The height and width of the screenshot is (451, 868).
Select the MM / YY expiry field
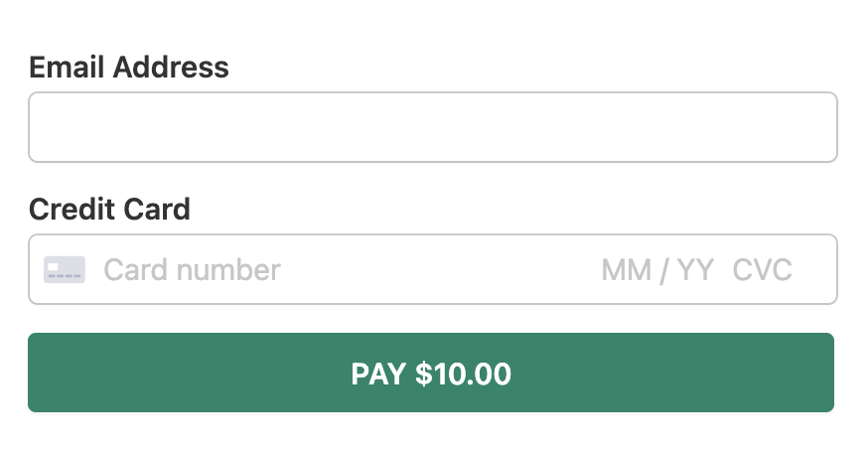pyautogui.click(x=657, y=270)
